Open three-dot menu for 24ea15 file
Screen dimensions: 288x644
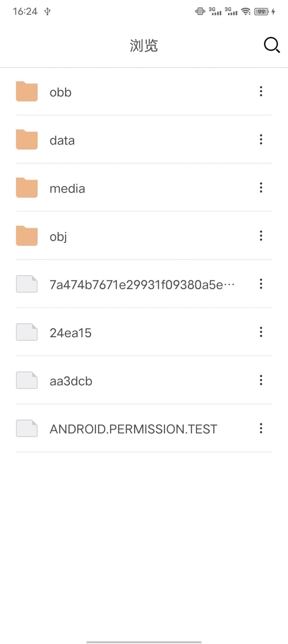[x=261, y=332]
